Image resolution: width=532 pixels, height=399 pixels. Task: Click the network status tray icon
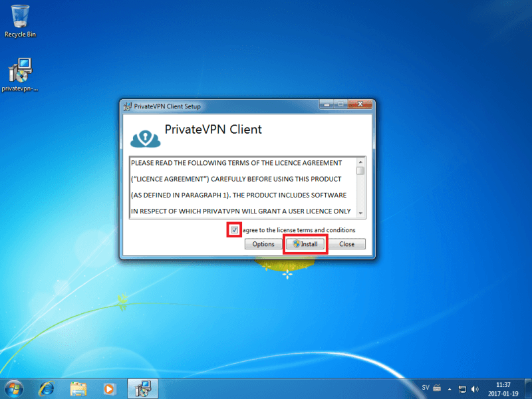(463, 388)
